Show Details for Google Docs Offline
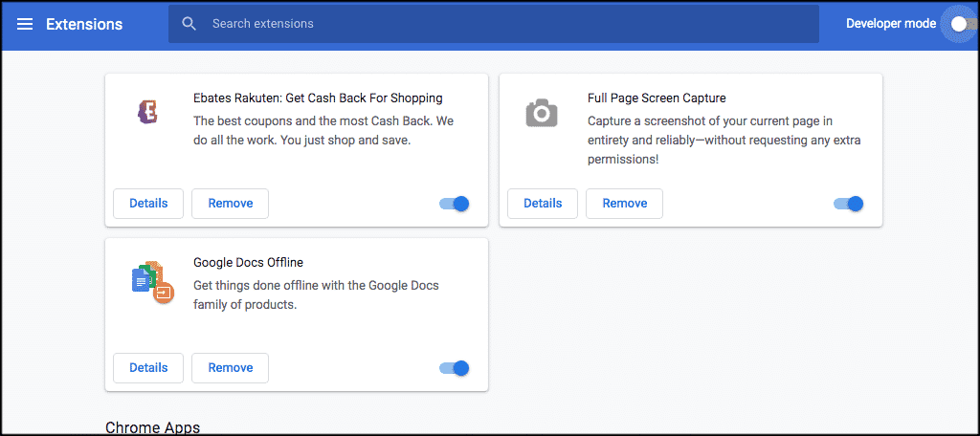The width and height of the screenshot is (980, 436). point(148,368)
